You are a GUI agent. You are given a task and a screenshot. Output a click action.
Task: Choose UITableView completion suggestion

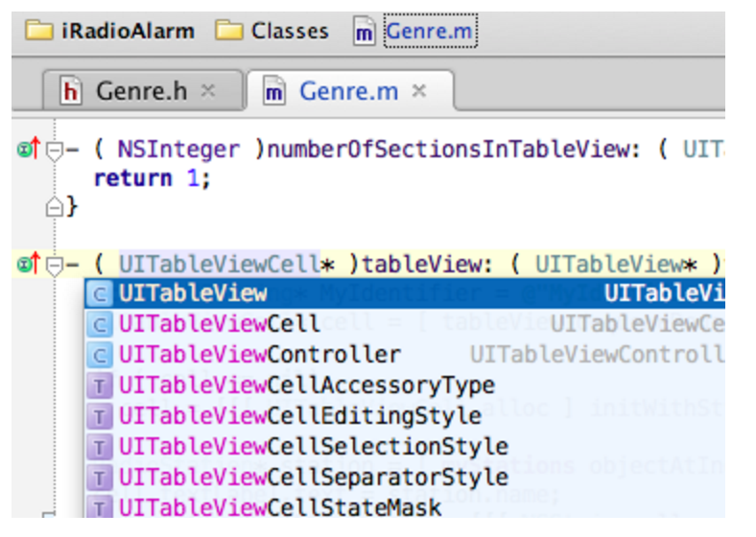[x=405, y=293]
